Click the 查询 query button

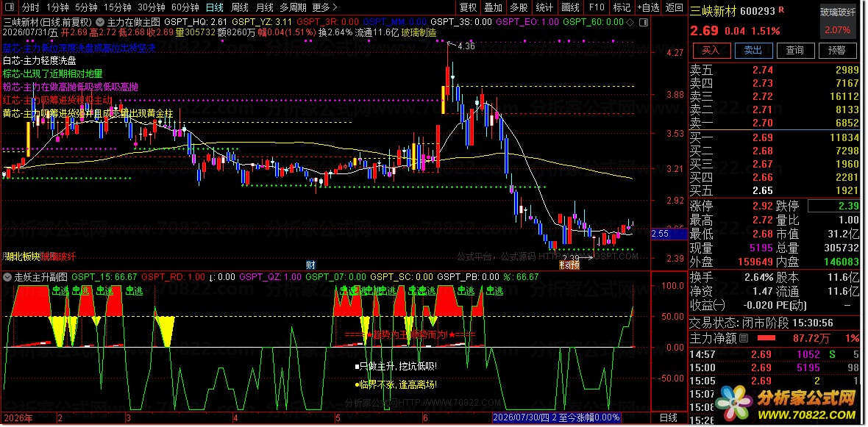point(795,50)
